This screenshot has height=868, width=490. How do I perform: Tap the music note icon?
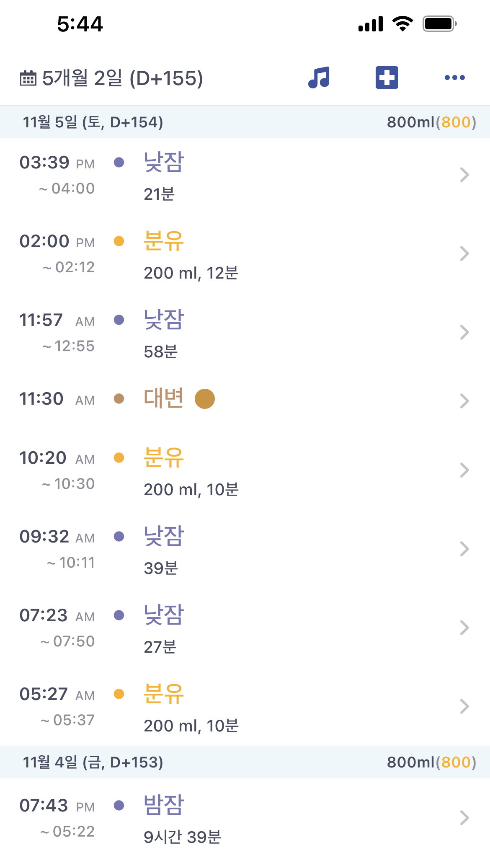[319, 77]
